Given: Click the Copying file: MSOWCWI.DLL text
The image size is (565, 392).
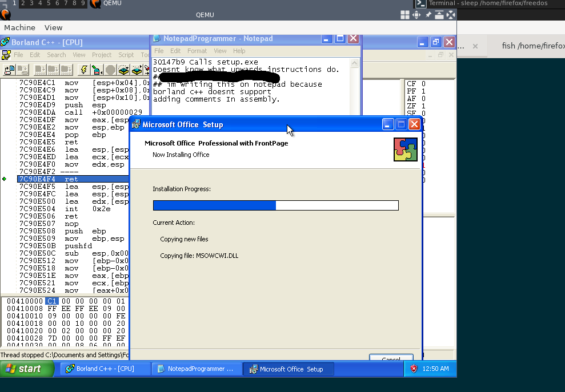Looking at the screenshot, I should tap(199, 256).
